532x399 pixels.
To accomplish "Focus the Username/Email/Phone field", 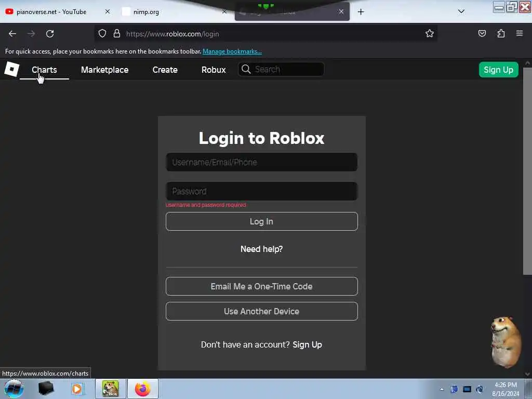I will pyautogui.click(x=262, y=162).
